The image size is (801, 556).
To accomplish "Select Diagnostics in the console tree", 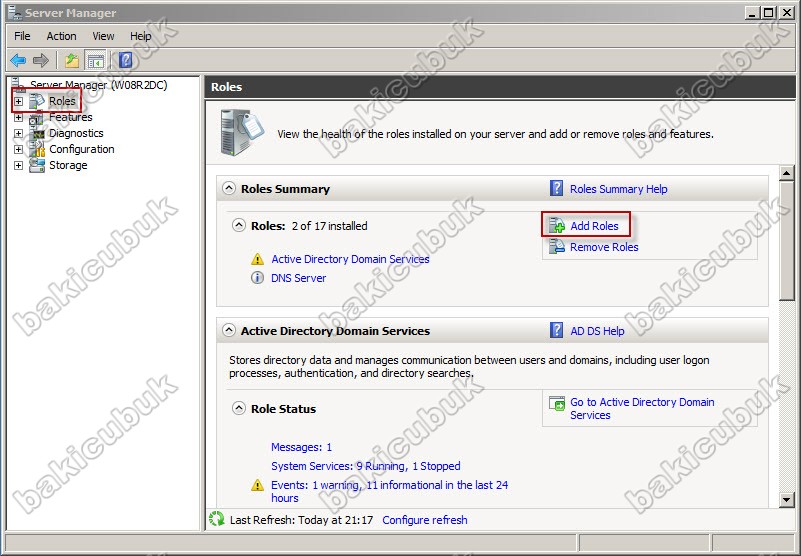I will [x=76, y=133].
